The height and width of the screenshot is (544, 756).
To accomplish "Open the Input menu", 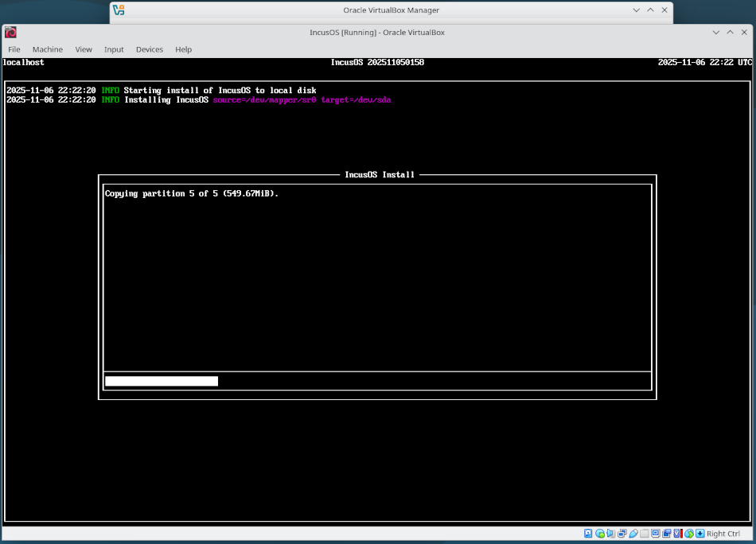I will click(114, 49).
